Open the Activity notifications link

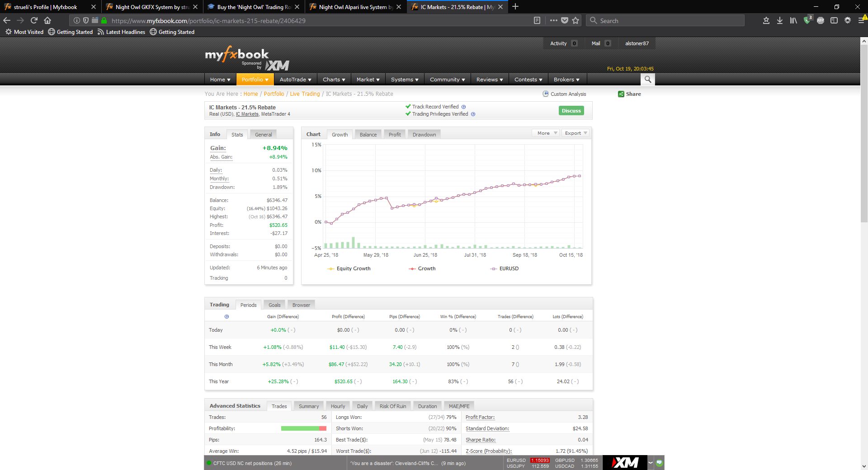(x=563, y=43)
